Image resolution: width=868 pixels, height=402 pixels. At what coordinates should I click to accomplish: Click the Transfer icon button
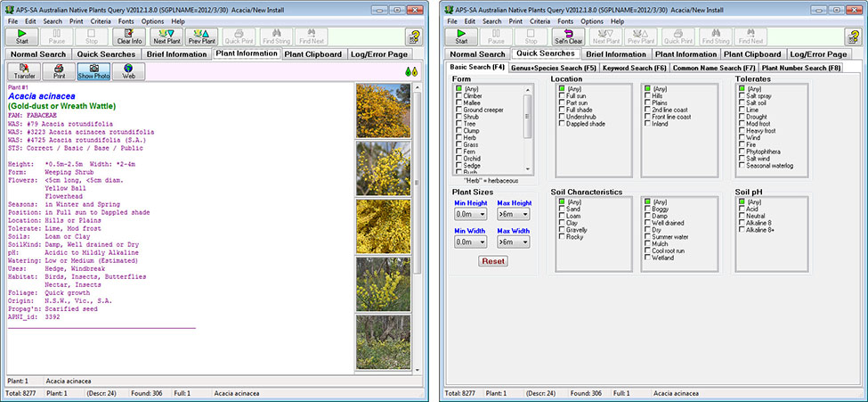[x=25, y=72]
